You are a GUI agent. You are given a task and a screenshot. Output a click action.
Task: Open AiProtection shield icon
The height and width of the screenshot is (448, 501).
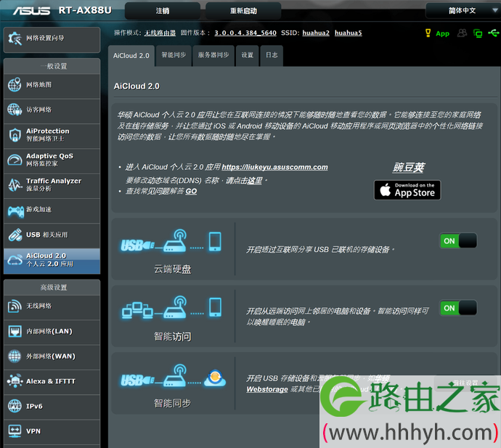coord(15,135)
